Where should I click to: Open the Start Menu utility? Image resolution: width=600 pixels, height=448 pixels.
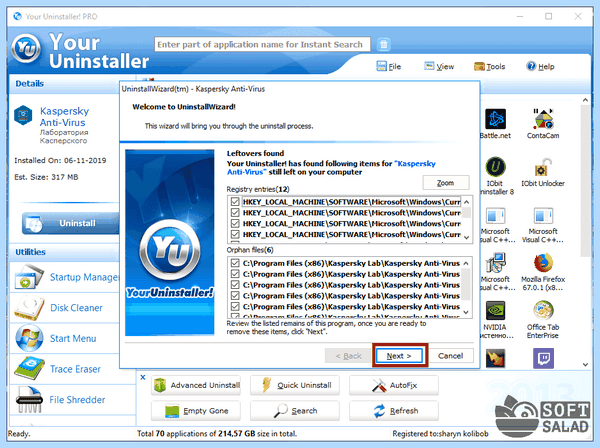(x=73, y=338)
